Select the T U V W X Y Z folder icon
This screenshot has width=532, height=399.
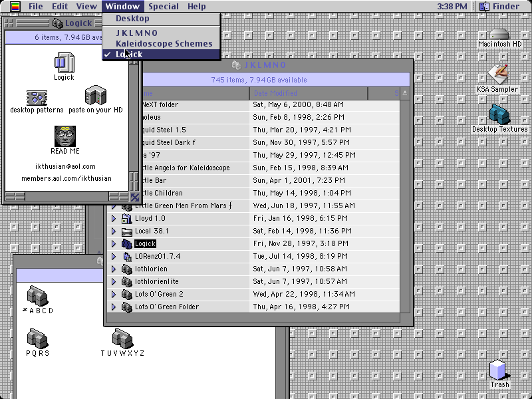click(x=122, y=338)
